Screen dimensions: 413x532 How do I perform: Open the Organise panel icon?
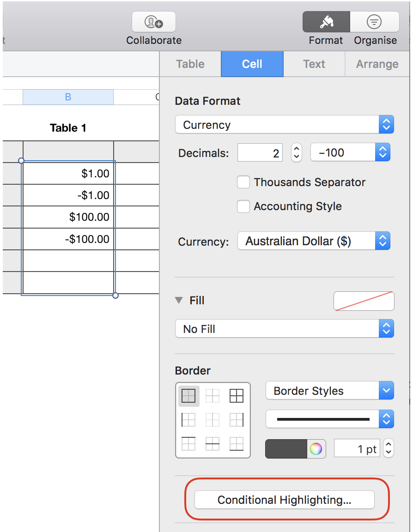pos(374,22)
